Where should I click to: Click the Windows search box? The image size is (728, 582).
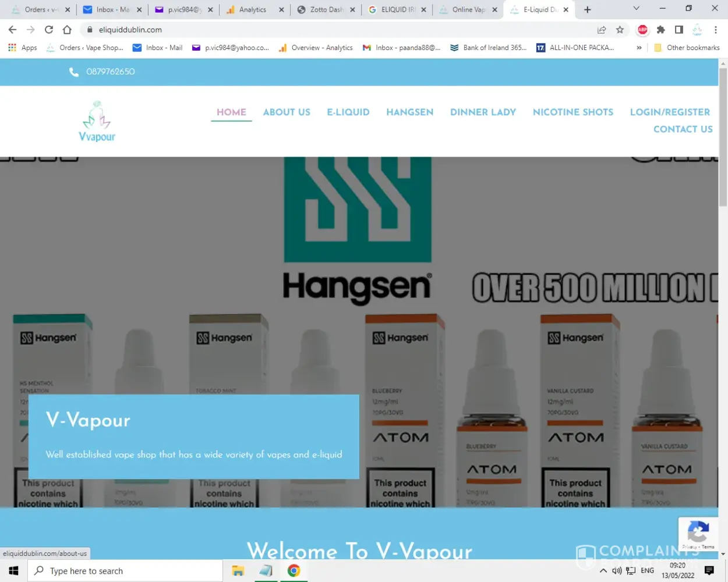[125, 571]
